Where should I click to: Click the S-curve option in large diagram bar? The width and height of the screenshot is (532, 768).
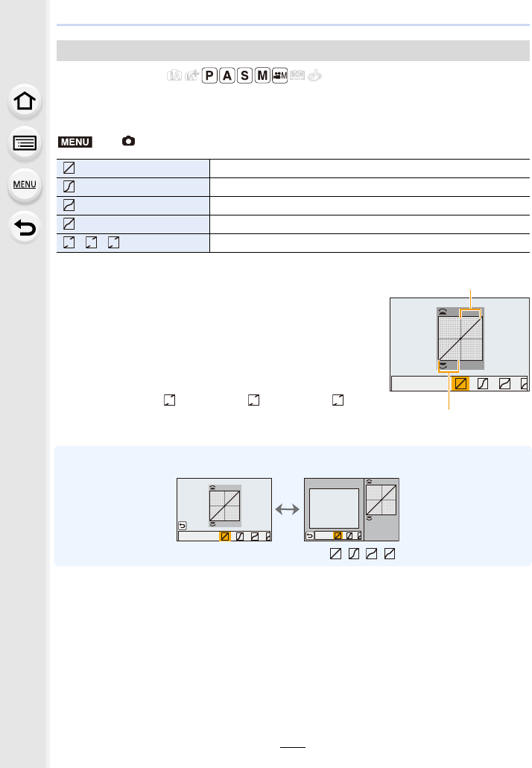483,383
